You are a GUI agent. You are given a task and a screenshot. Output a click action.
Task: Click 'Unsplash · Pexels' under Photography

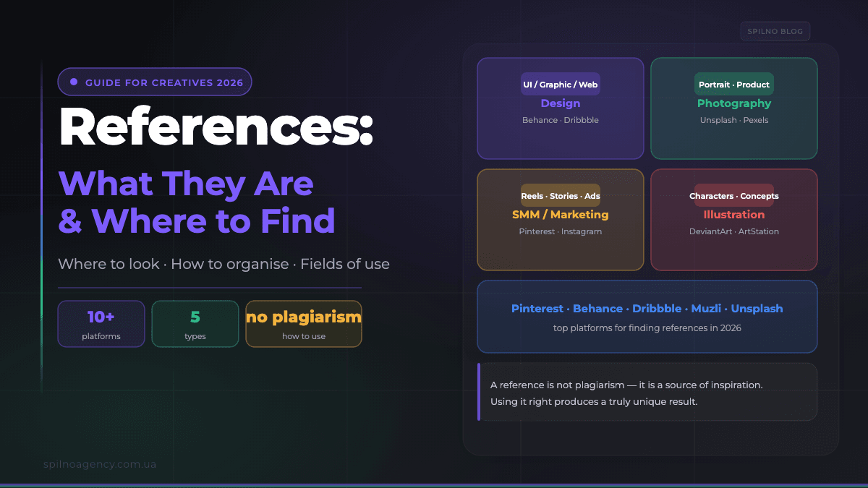(x=734, y=120)
